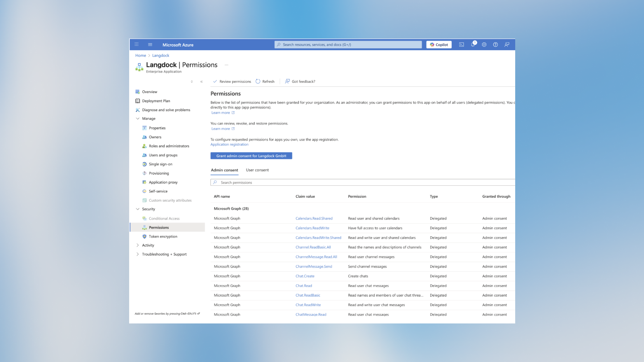
Task: Click Refresh in the command bar
Action: tap(265, 81)
